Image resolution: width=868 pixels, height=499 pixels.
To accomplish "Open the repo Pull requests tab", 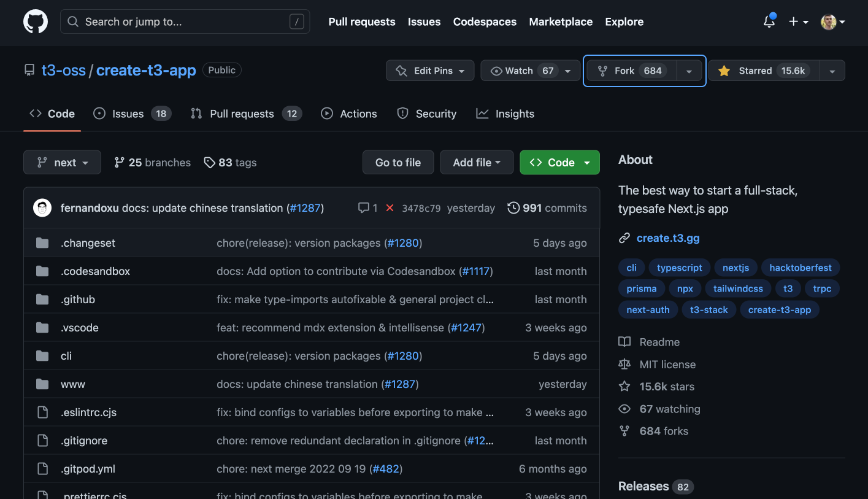I will (x=246, y=114).
